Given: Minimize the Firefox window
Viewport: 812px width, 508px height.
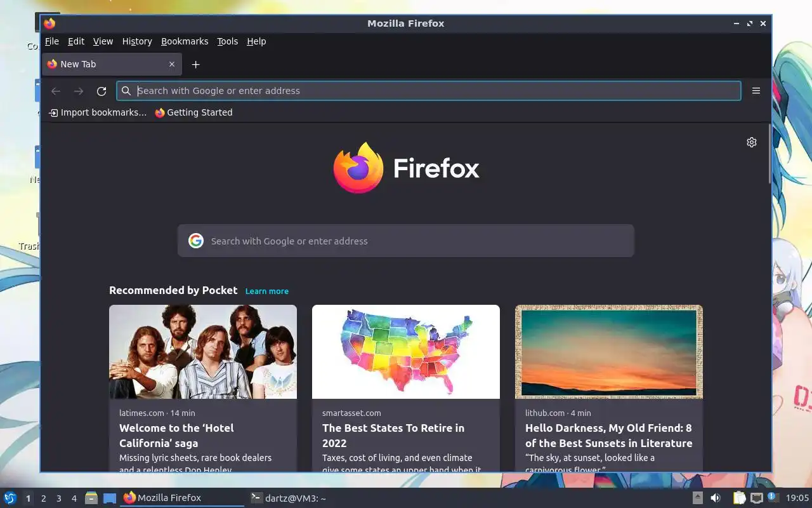Looking at the screenshot, I should (x=736, y=23).
